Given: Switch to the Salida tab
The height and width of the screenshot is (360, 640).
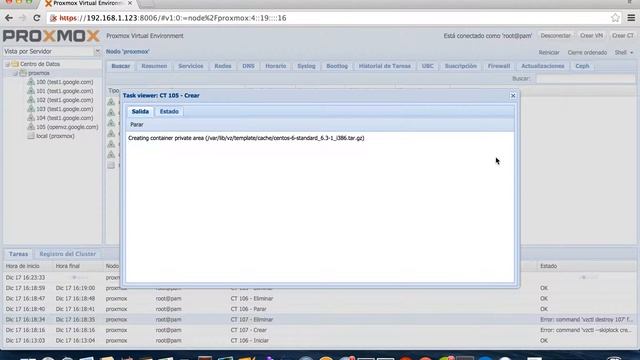Looking at the screenshot, I should (140, 111).
